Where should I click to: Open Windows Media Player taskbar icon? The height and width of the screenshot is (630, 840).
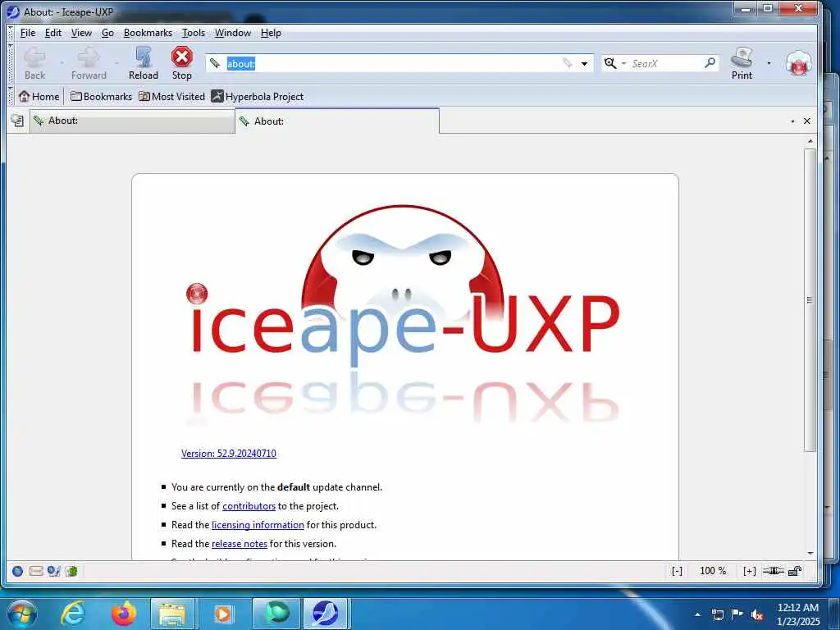(223, 614)
